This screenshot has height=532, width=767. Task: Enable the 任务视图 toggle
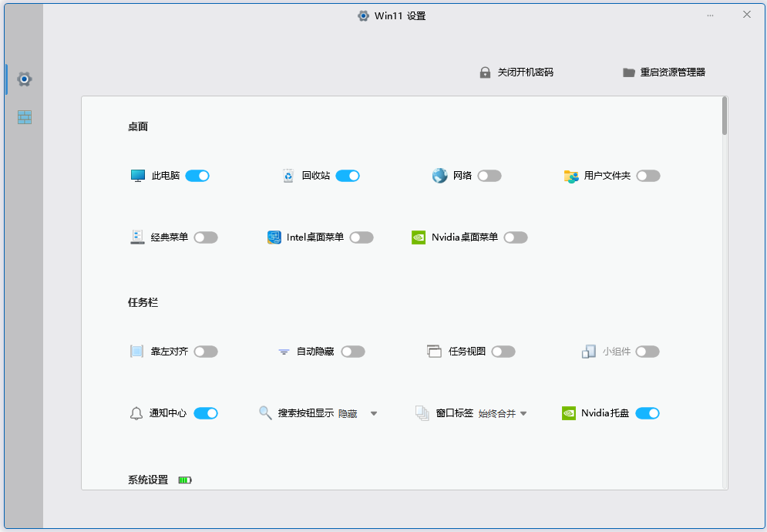(503, 352)
